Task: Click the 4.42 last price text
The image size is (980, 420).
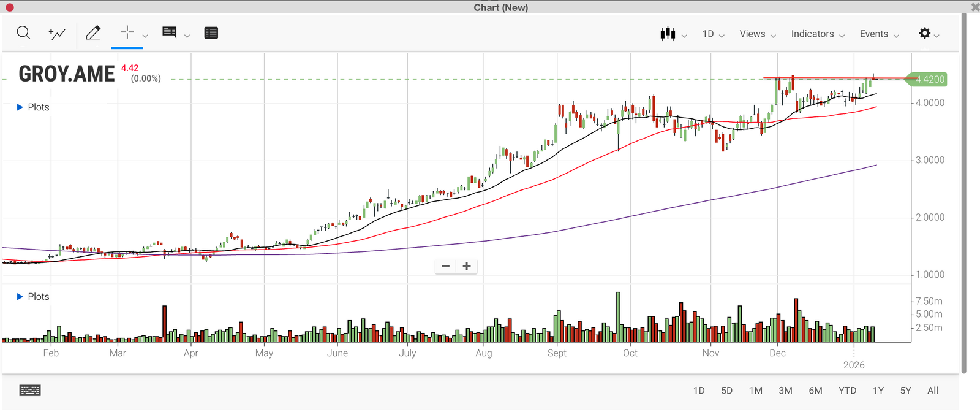Action: 130,68
